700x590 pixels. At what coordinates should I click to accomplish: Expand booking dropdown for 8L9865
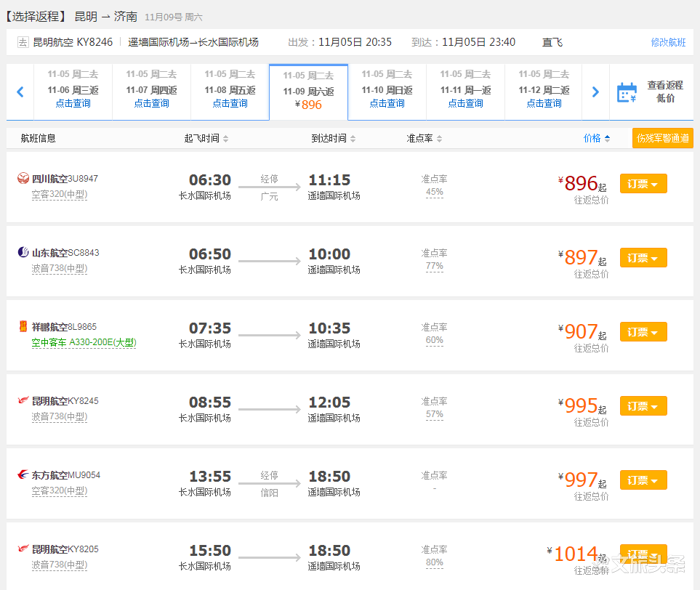pos(643,331)
